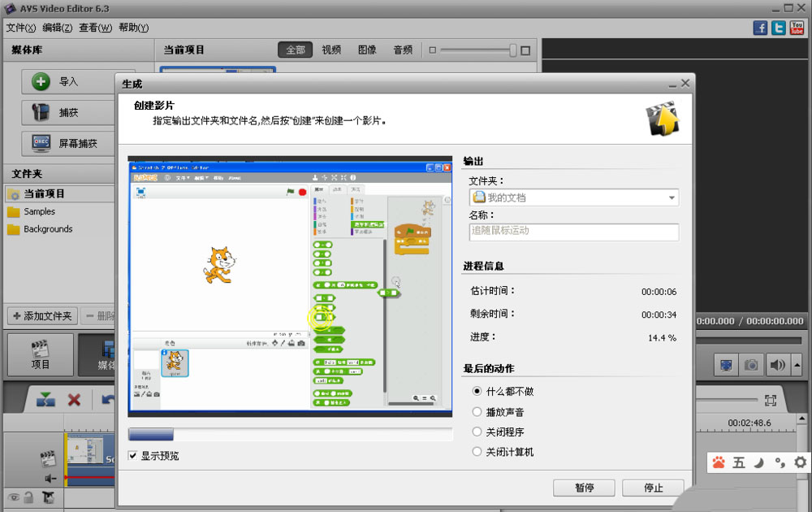Image resolution: width=812 pixels, height=512 pixels.
Task: Click the punctuation mode icon in input toolbar
Action: pos(780,462)
